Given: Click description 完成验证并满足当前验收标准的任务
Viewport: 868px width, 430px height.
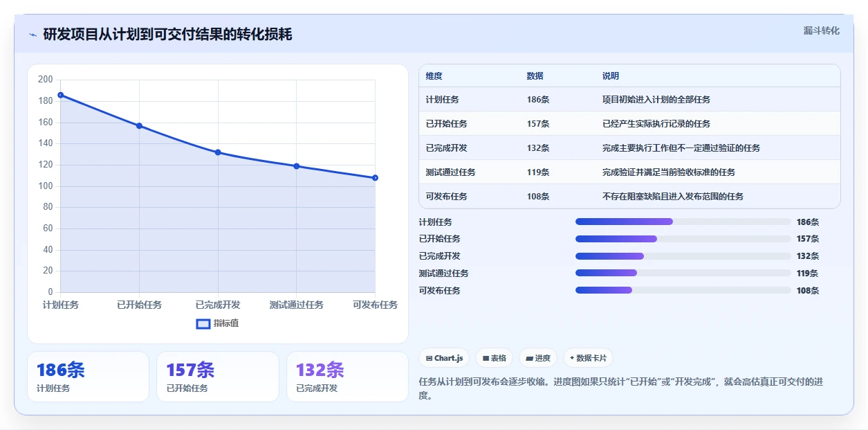Looking at the screenshot, I should [x=669, y=172].
